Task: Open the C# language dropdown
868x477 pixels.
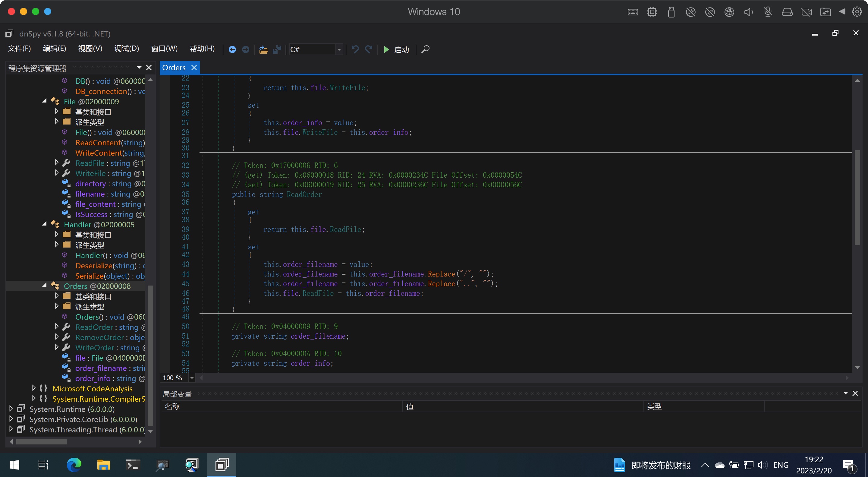Action: click(339, 49)
